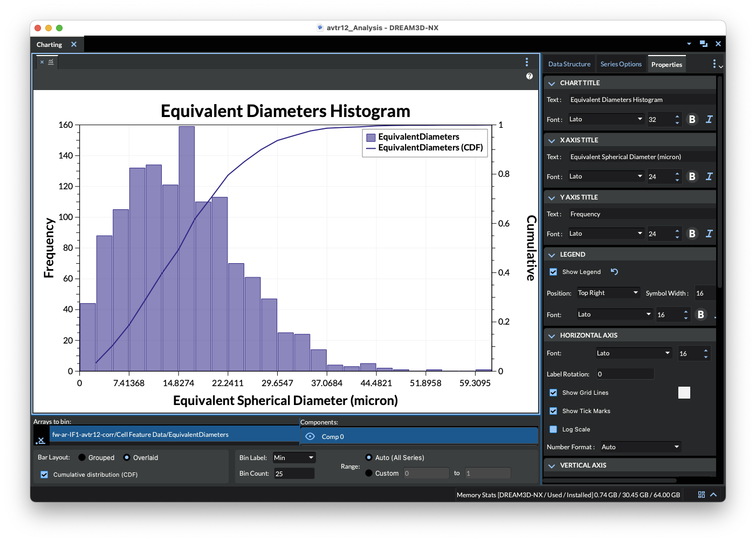756x542 pixels.
Task: Click the chart title Text field
Action: pyautogui.click(x=642, y=100)
